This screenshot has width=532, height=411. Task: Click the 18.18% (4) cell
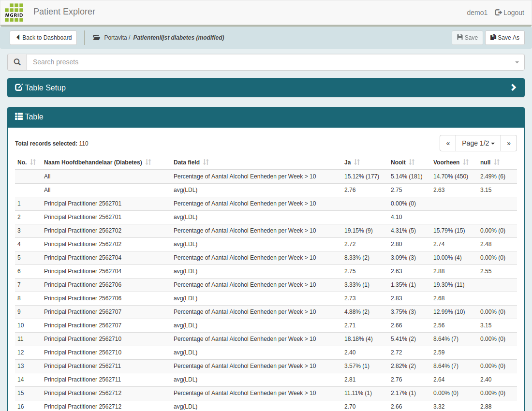point(358,339)
